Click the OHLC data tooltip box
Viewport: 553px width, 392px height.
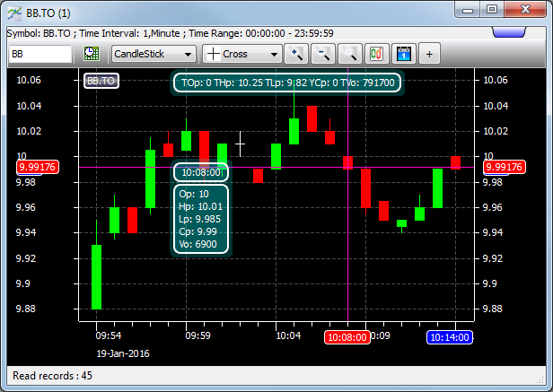tap(202, 219)
